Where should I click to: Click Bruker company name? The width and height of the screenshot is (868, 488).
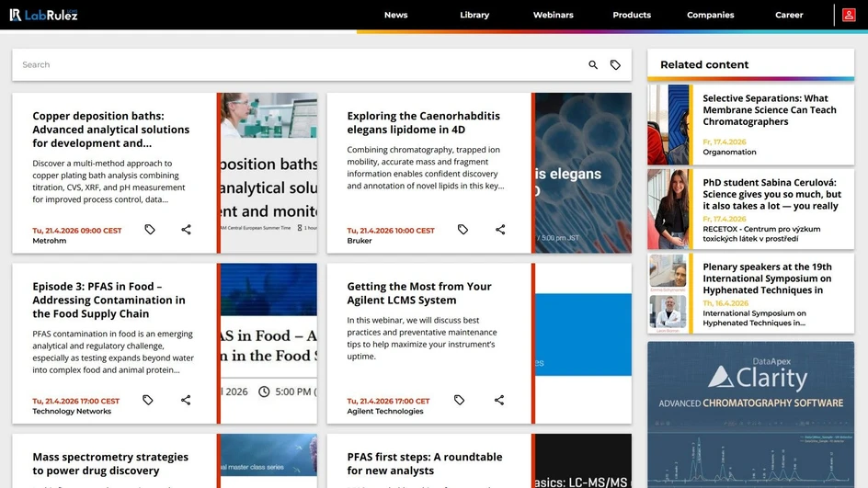pyautogui.click(x=360, y=241)
